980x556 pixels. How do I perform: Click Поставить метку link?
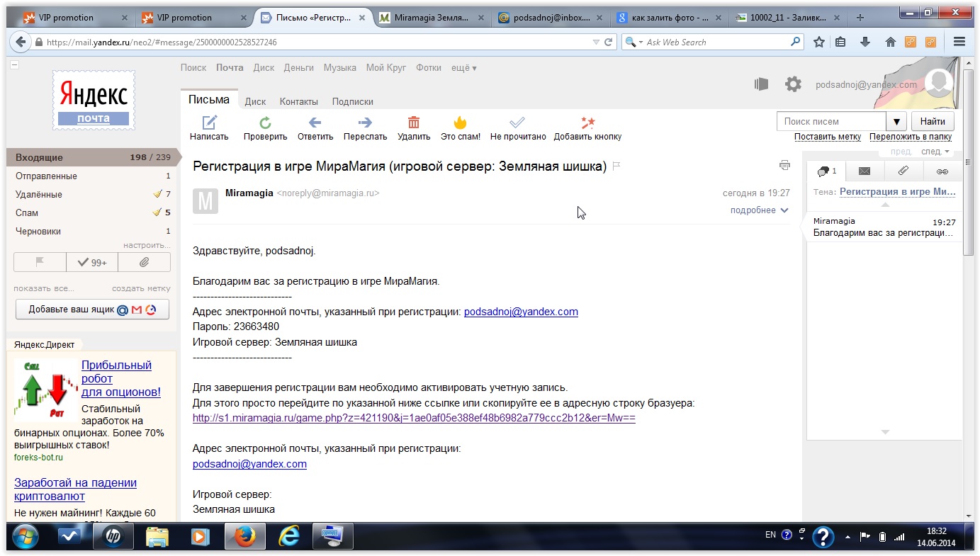click(828, 137)
